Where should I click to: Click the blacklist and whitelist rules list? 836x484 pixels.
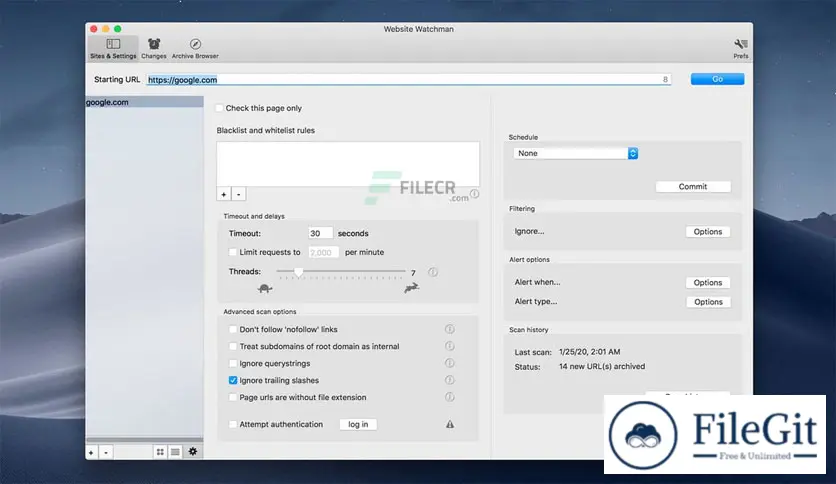pos(348,164)
